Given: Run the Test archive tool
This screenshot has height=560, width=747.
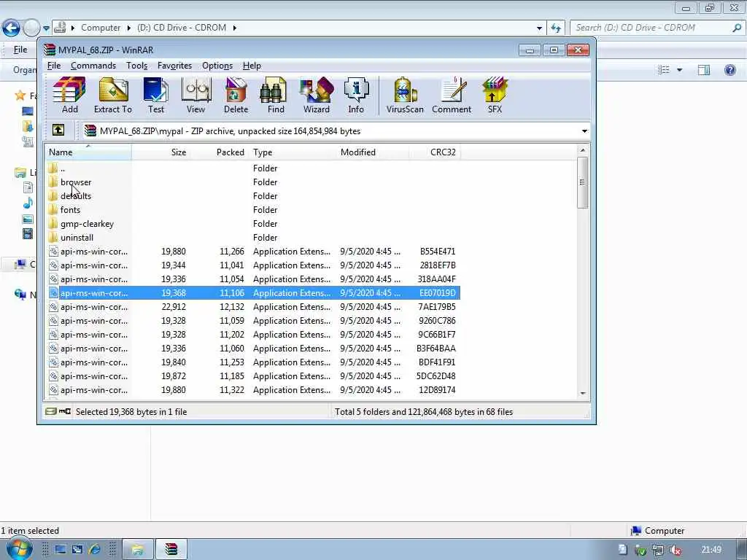Looking at the screenshot, I should coord(156,96).
